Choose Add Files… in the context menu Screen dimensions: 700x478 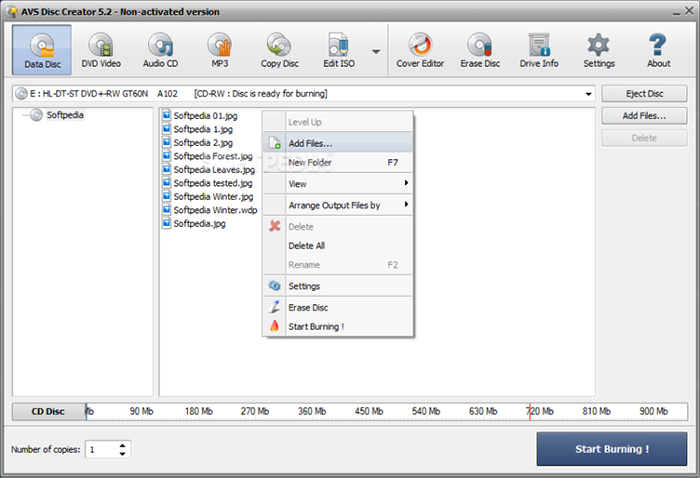click(x=338, y=143)
